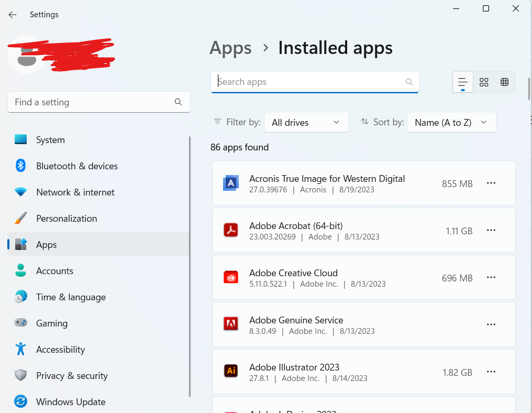This screenshot has width=532, height=413.
Task: Open more options for Acronis True Image
Action: click(x=491, y=183)
